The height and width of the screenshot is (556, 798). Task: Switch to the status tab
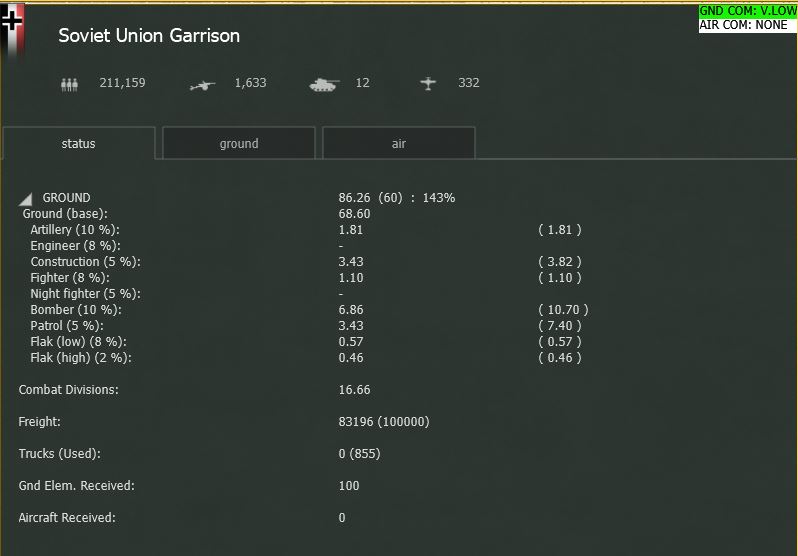tap(78, 144)
